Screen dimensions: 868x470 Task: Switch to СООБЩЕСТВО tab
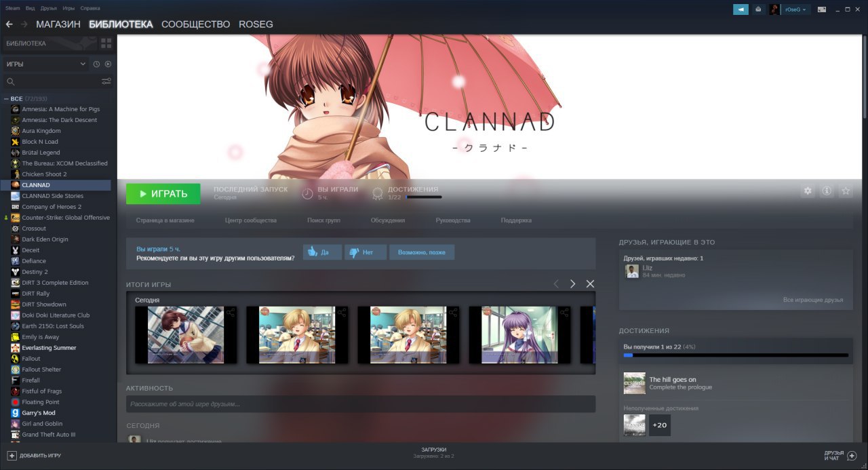(x=195, y=24)
